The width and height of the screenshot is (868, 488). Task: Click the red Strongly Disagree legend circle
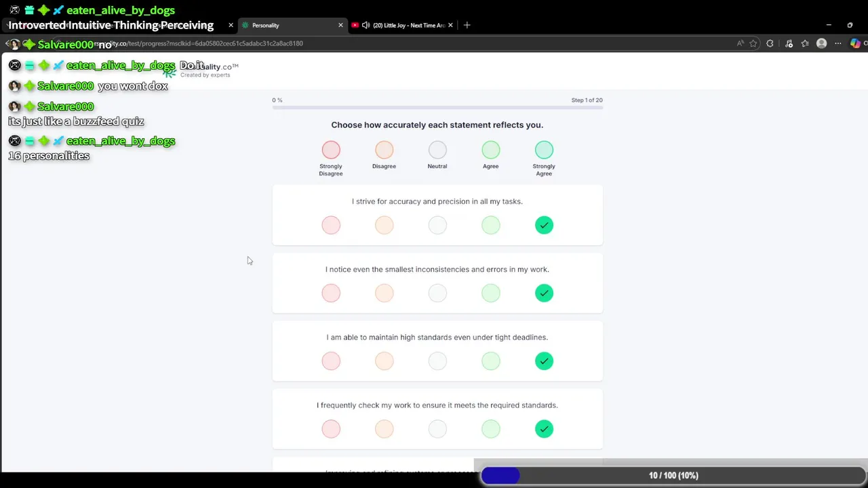[331, 150]
